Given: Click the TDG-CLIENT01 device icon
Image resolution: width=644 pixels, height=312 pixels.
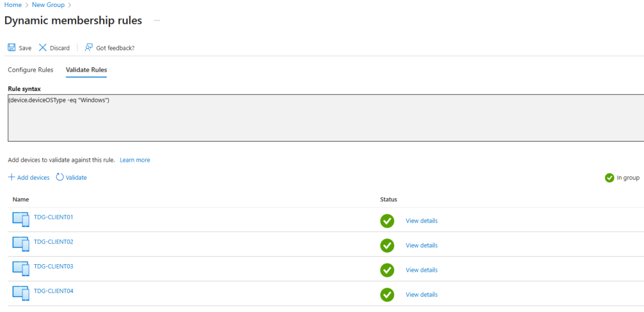Looking at the screenshot, I should (21, 220).
